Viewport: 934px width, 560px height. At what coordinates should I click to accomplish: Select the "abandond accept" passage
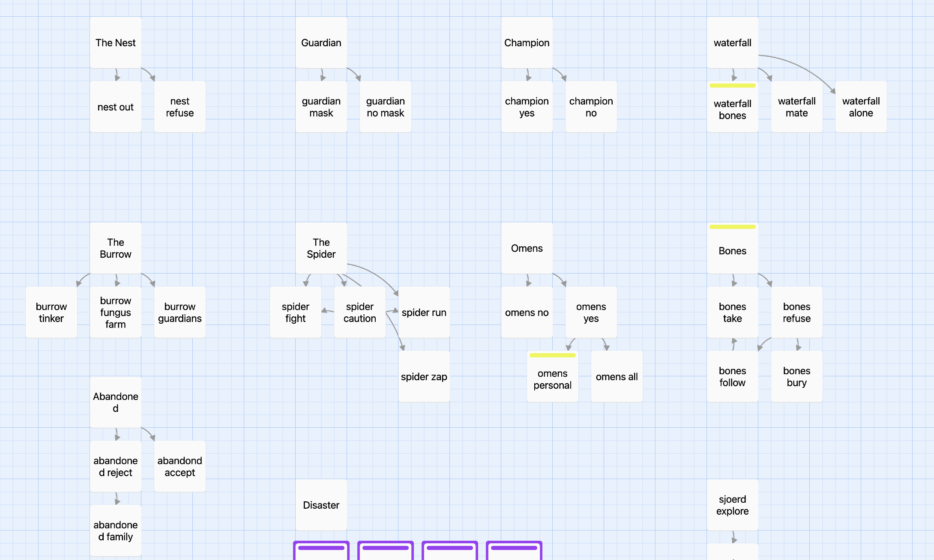pyautogui.click(x=180, y=466)
